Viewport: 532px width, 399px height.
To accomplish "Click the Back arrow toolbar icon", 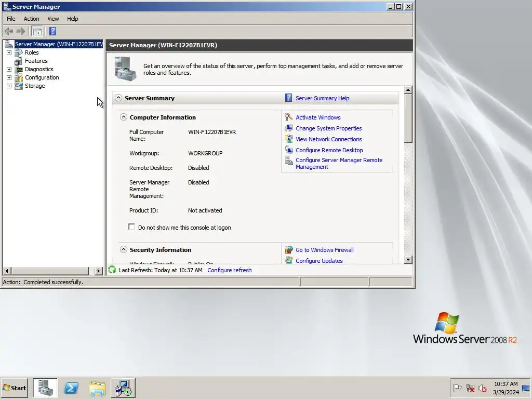I will tap(9, 32).
